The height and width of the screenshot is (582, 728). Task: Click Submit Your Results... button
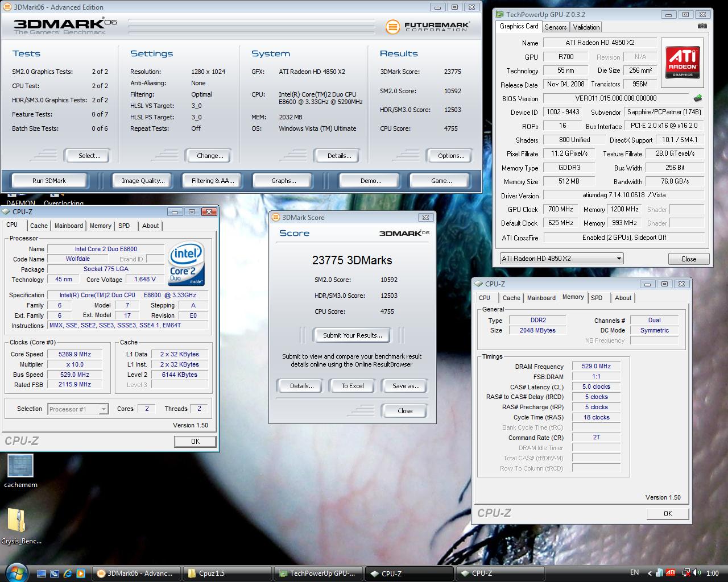[x=353, y=335]
